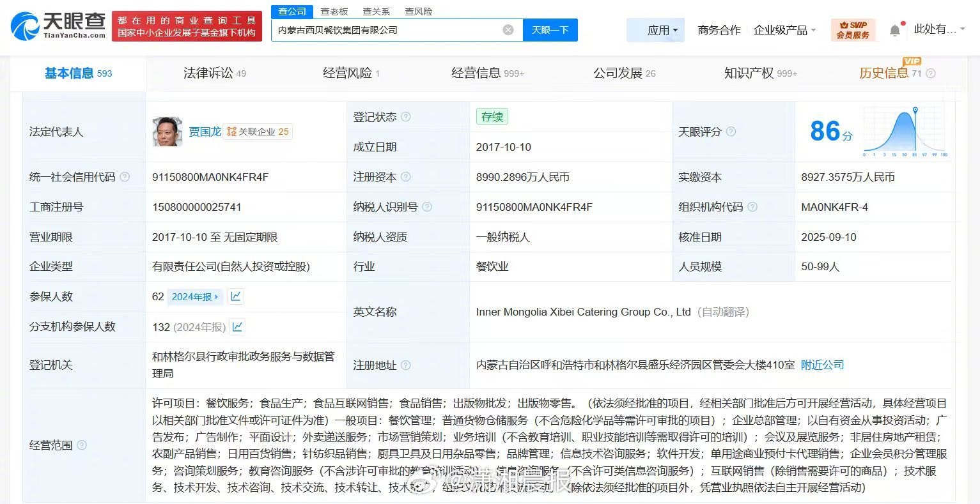Click the 存续 status tag
The image size is (980, 504).
tap(492, 117)
